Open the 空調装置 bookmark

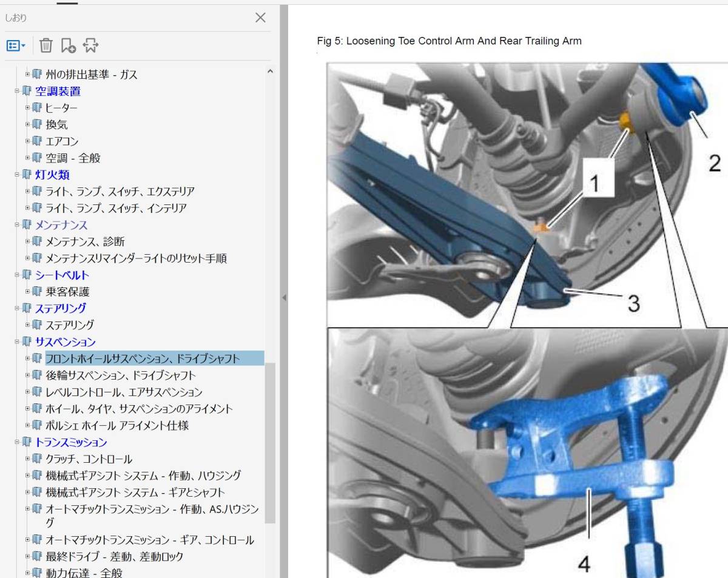(58, 92)
